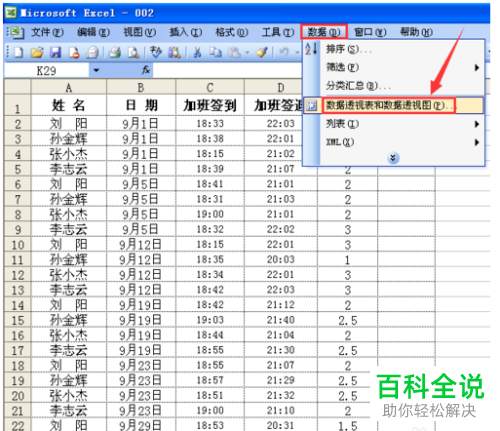500x431 pixels.
Task: Open a file with the folder icon
Action: coord(37,52)
